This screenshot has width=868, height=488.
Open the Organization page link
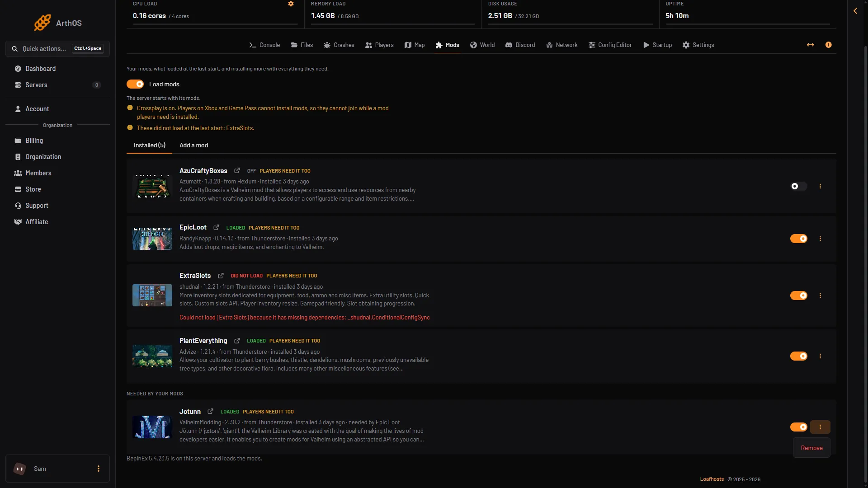tap(58, 157)
